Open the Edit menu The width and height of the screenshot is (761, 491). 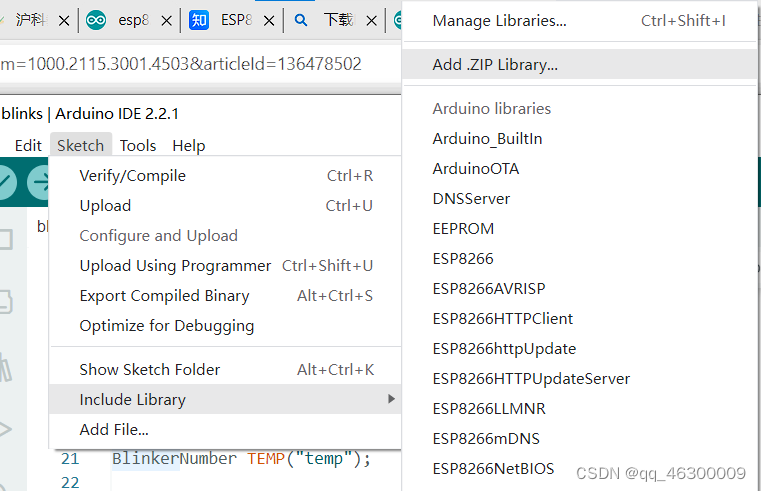pos(28,146)
